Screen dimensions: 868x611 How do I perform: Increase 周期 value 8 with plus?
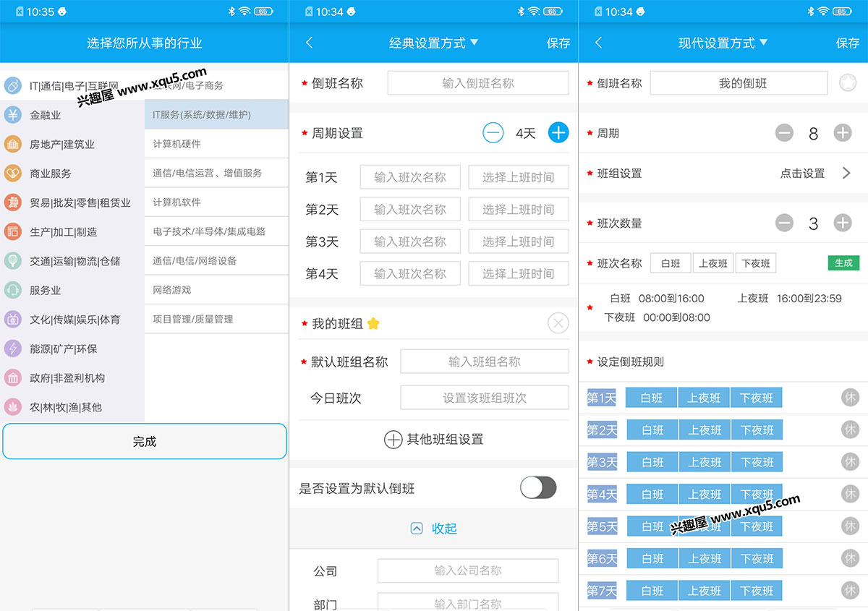[843, 133]
